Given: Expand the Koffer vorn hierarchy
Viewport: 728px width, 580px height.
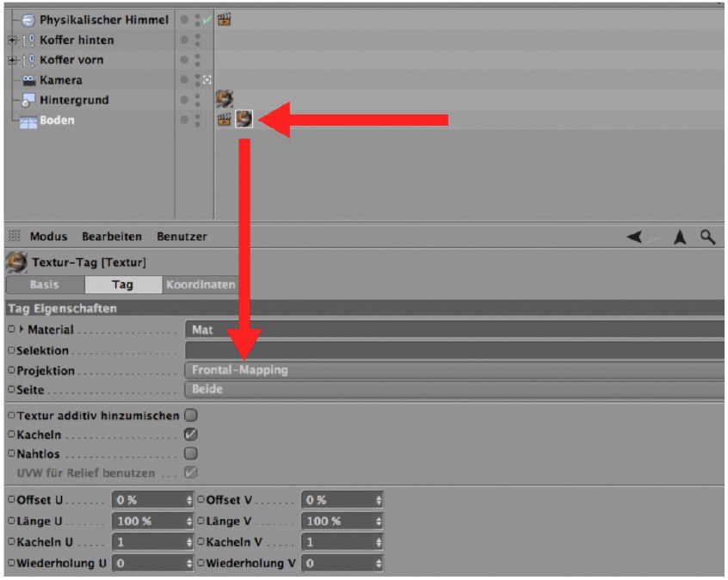Looking at the screenshot, I should [x=13, y=60].
